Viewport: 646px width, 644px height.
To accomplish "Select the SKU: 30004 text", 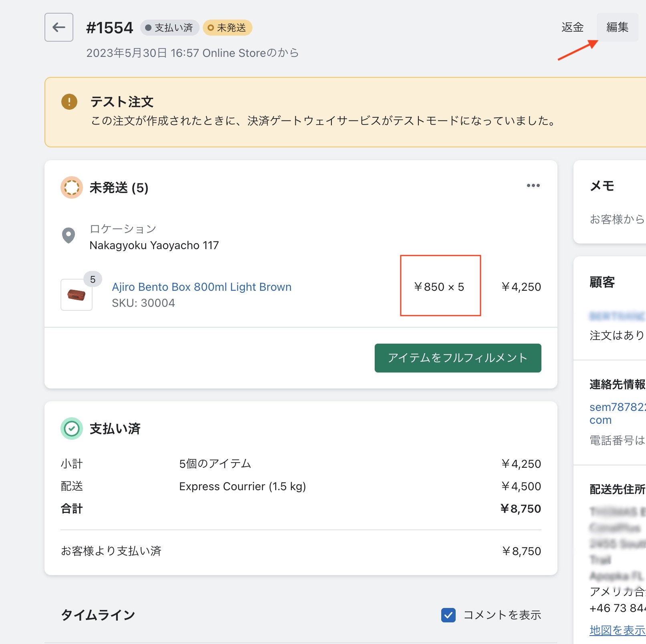I will click(x=143, y=303).
